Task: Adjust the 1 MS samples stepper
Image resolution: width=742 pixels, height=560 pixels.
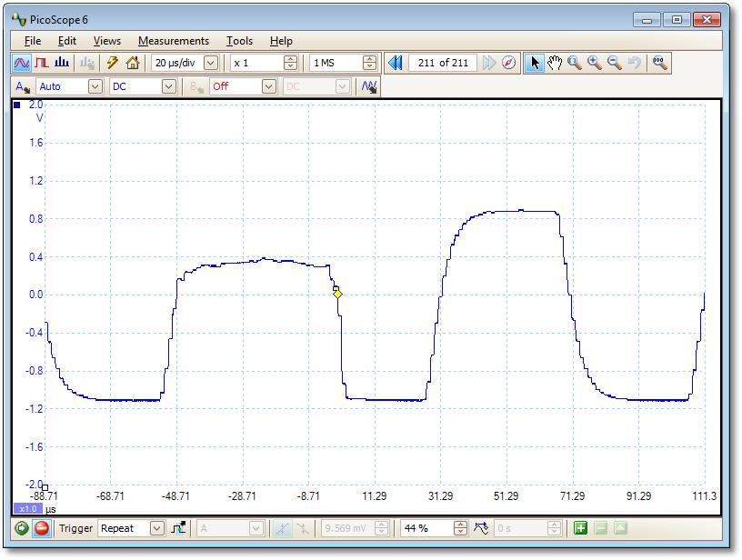Action: coord(369,63)
